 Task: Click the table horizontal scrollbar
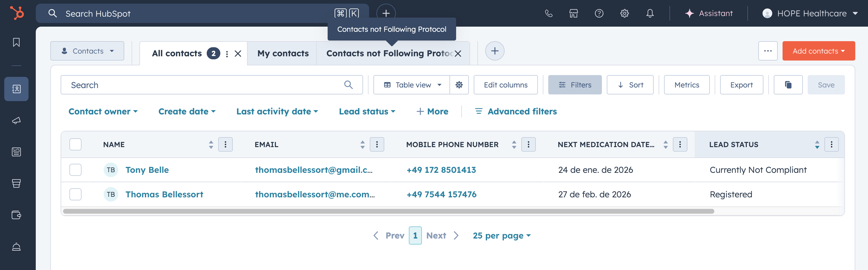pos(388,211)
